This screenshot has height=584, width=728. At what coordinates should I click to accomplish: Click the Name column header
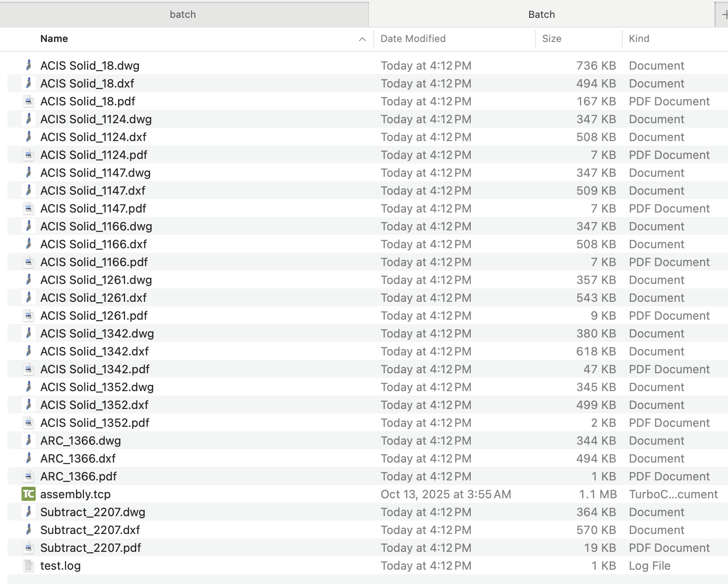[x=54, y=39]
